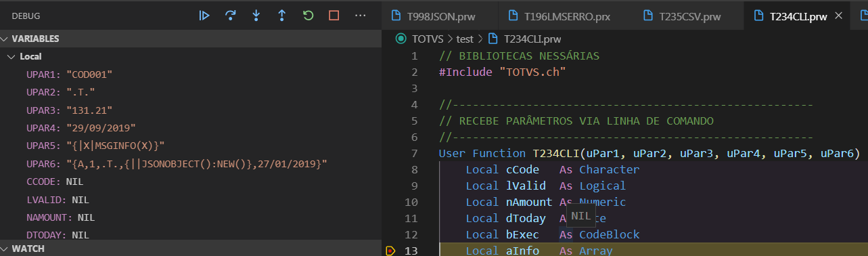
Task: Select the UPAR5 codeblock variable
Action: tap(191, 146)
